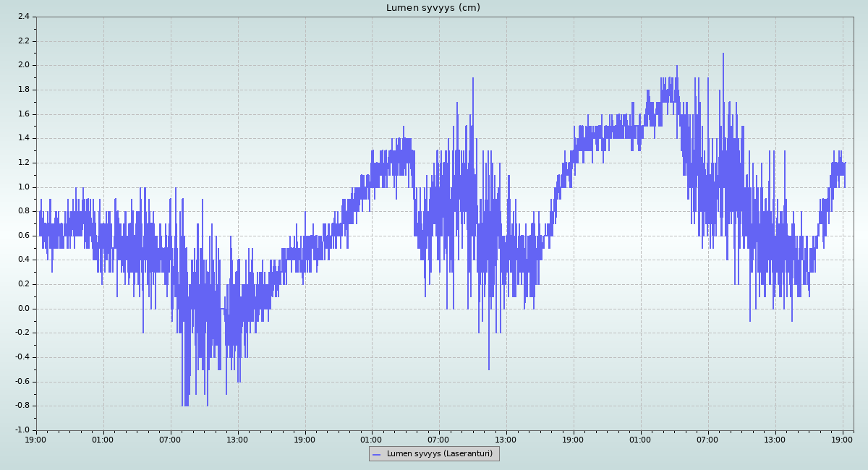This screenshot has height=470, width=868.
Task: Select the first 01:00 x-axis label
Action: [103, 440]
